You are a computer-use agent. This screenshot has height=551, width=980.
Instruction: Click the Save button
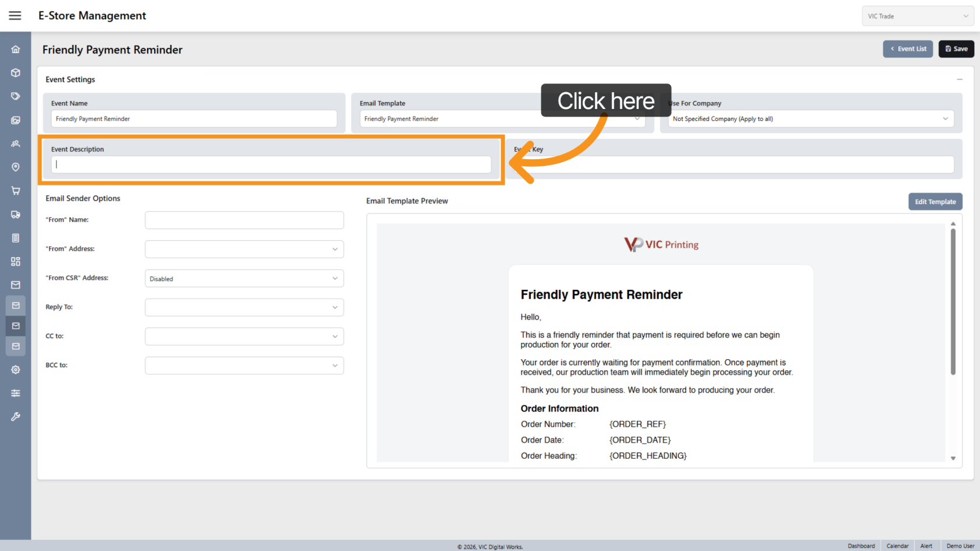tap(956, 49)
